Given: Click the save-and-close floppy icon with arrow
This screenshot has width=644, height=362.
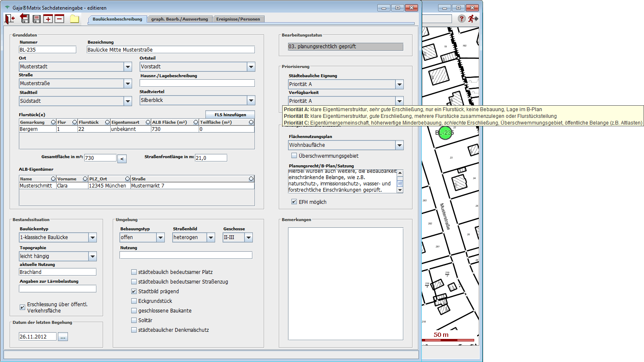Looking at the screenshot, I should pyautogui.click(x=25, y=19).
